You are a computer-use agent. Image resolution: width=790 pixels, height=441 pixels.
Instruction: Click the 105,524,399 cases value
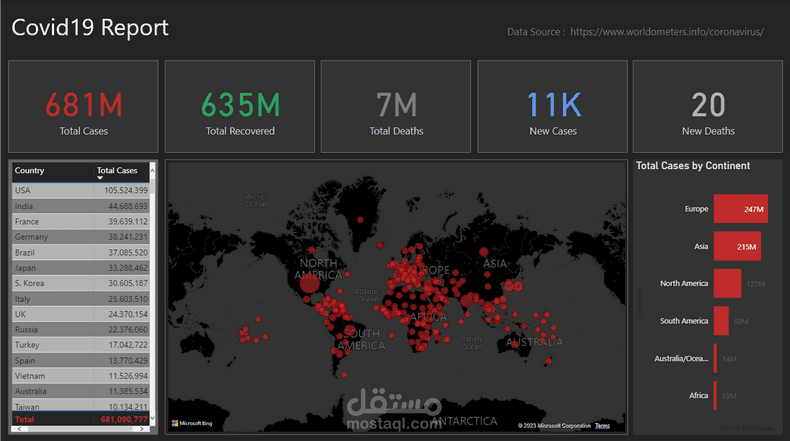(x=126, y=191)
